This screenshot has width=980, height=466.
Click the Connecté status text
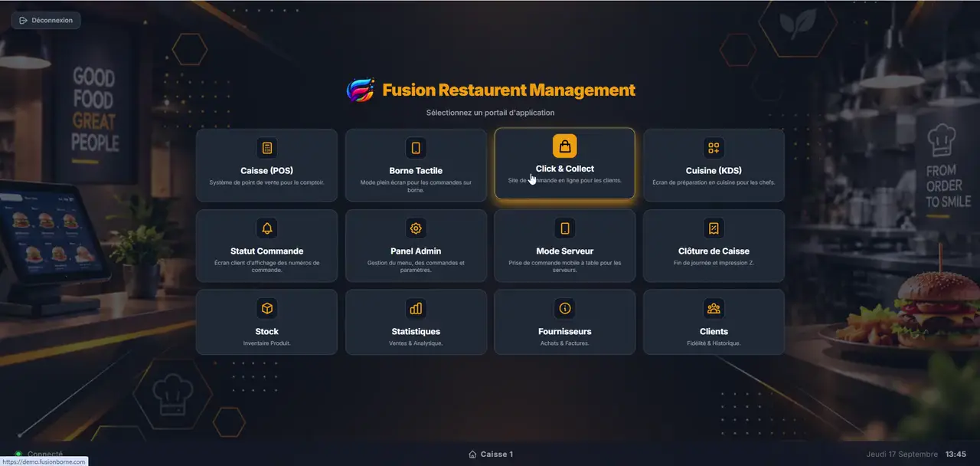[x=45, y=455]
